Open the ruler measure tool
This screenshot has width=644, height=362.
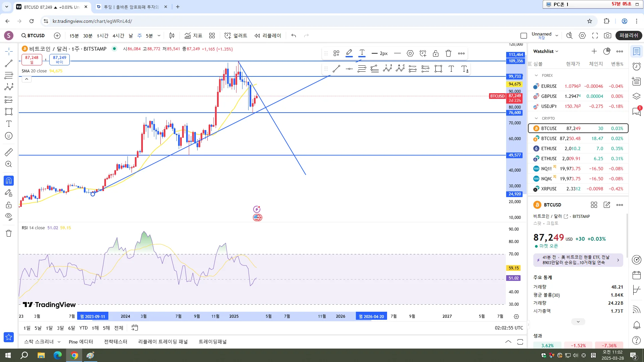[9, 152]
